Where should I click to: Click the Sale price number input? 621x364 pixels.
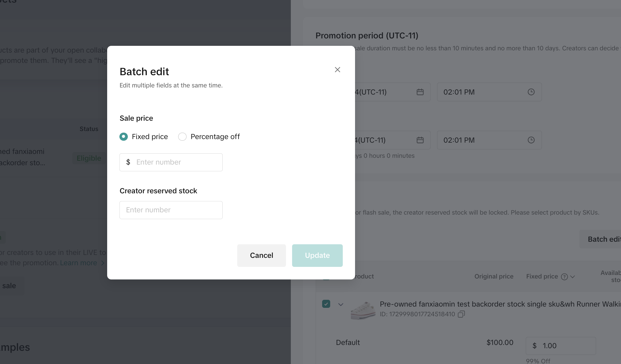pos(177,162)
